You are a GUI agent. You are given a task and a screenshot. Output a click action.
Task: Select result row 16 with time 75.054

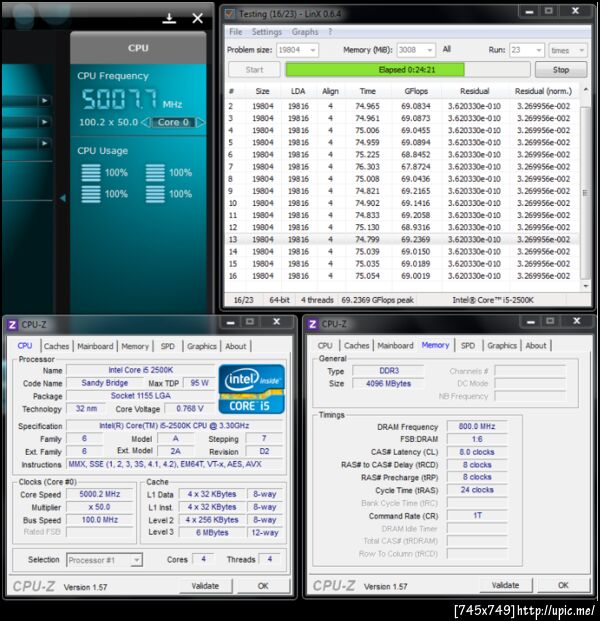(x=402, y=276)
